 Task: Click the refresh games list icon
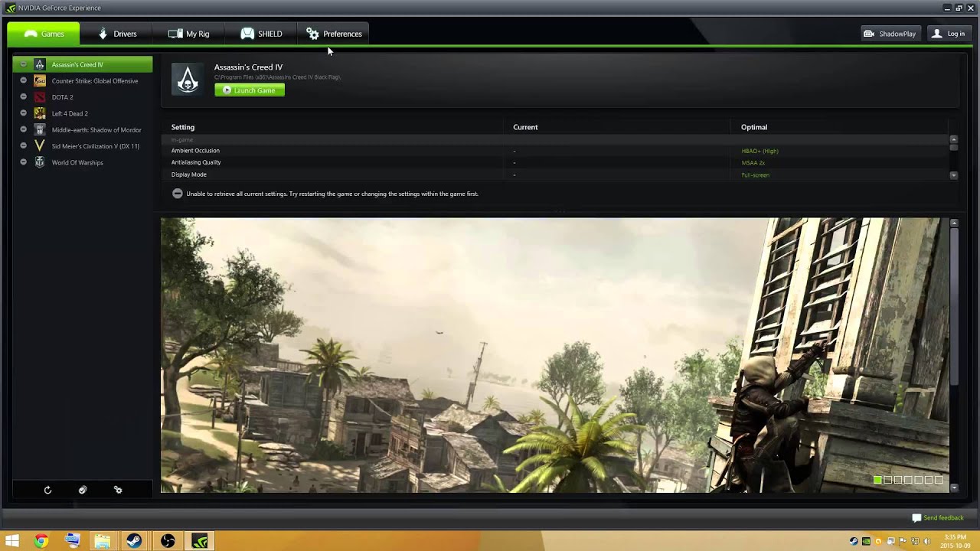click(47, 490)
